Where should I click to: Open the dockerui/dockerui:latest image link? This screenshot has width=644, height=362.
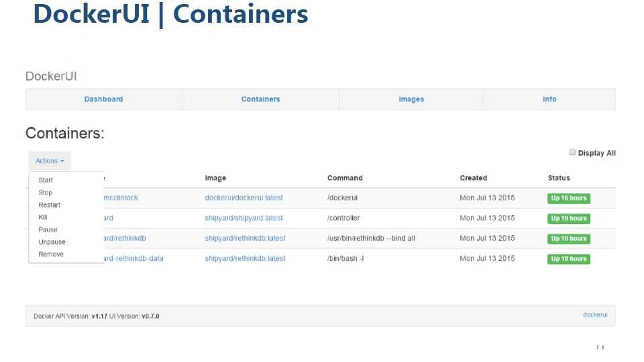click(244, 198)
